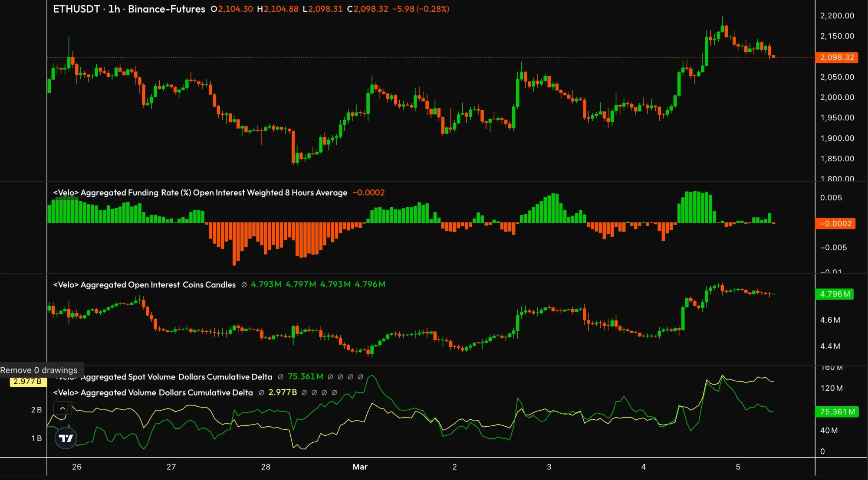Click the ETHUSDT symbol title

pos(76,9)
